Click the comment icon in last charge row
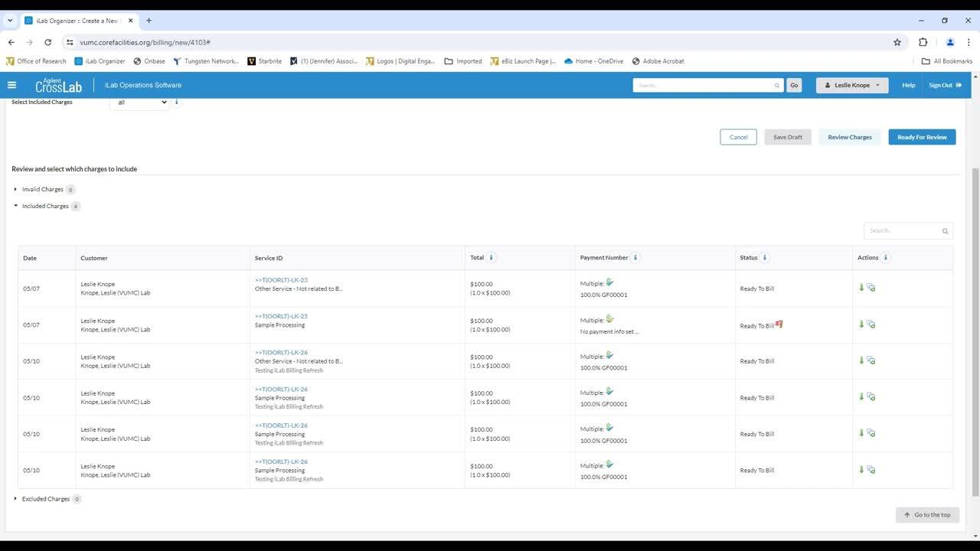 click(871, 470)
